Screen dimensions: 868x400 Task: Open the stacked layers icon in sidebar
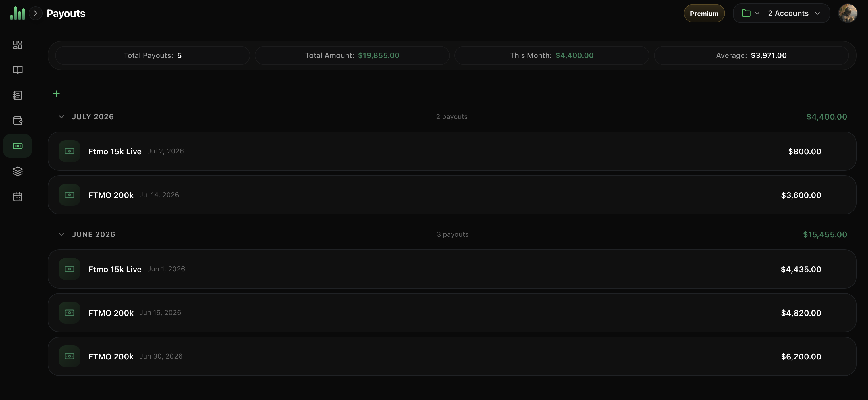tap(18, 171)
